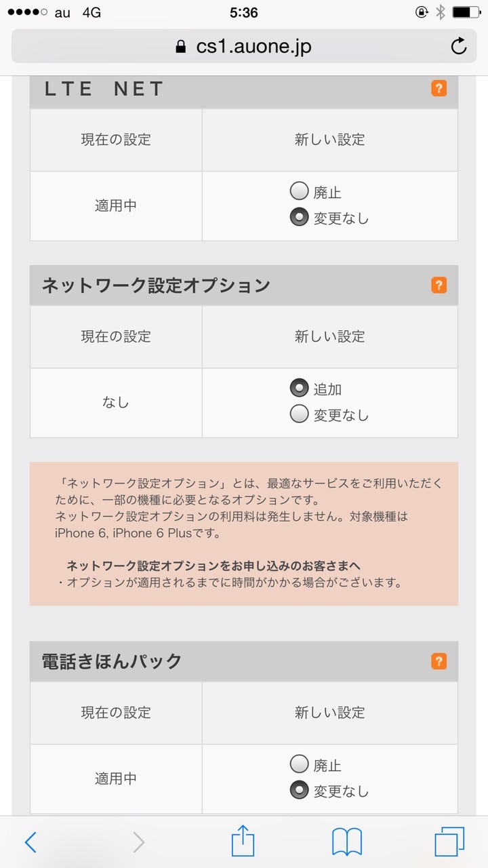
Task: Tap the battery indicator in status bar
Action: point(466,12)
